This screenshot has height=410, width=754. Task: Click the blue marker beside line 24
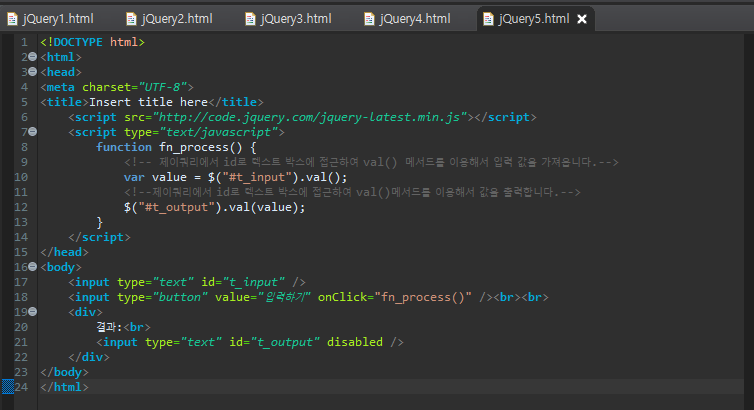pos(8,386)
